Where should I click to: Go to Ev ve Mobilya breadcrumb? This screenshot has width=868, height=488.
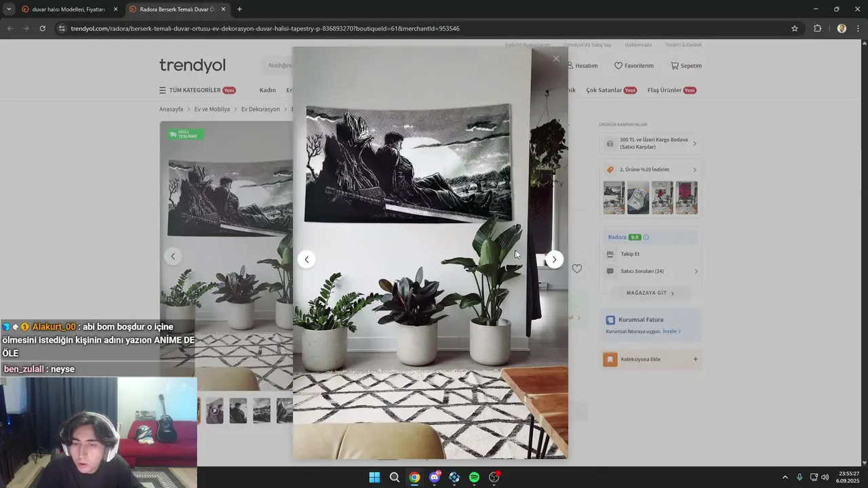point(212,109)
